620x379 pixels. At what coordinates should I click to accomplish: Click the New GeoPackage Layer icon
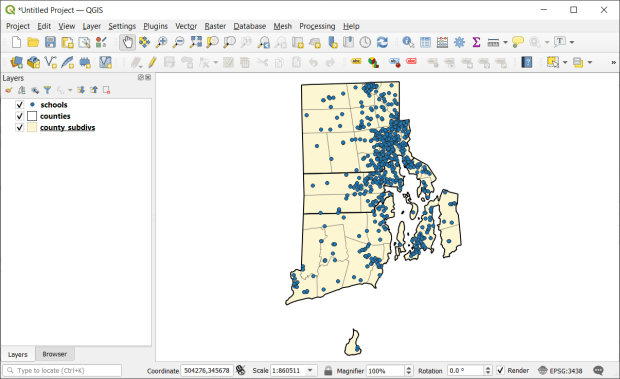pos(33,62)
